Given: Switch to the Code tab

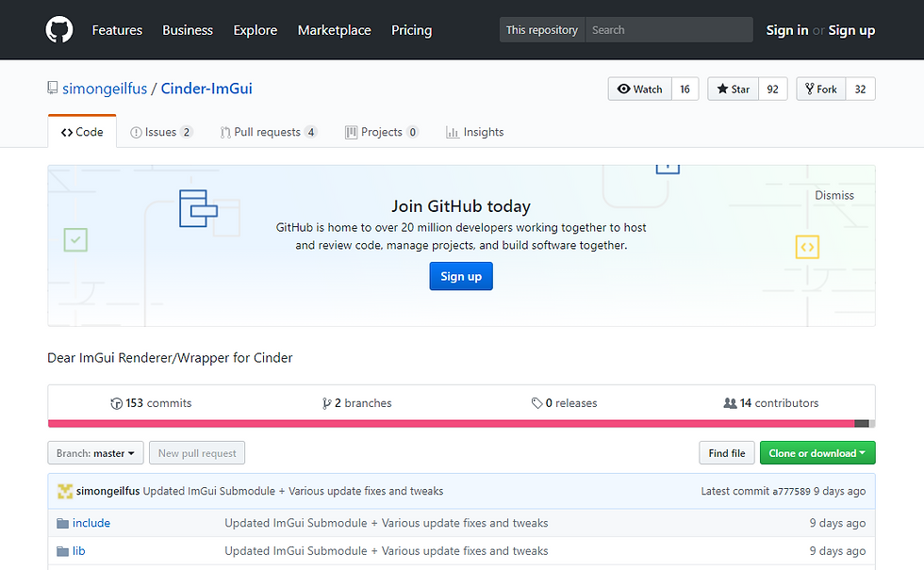Looking at the screenshot, I should (82, 132).
